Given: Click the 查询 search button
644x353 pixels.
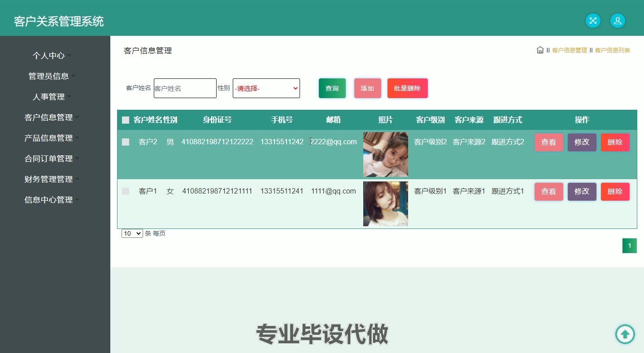Looking at the screenshot, I should tap(332, 88).
